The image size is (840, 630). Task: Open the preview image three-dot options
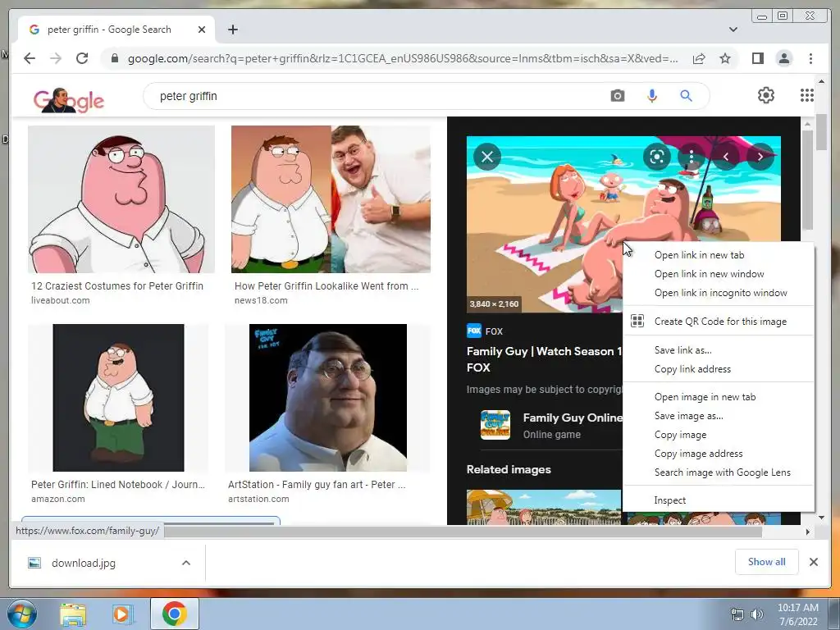[x=691, y=157]
